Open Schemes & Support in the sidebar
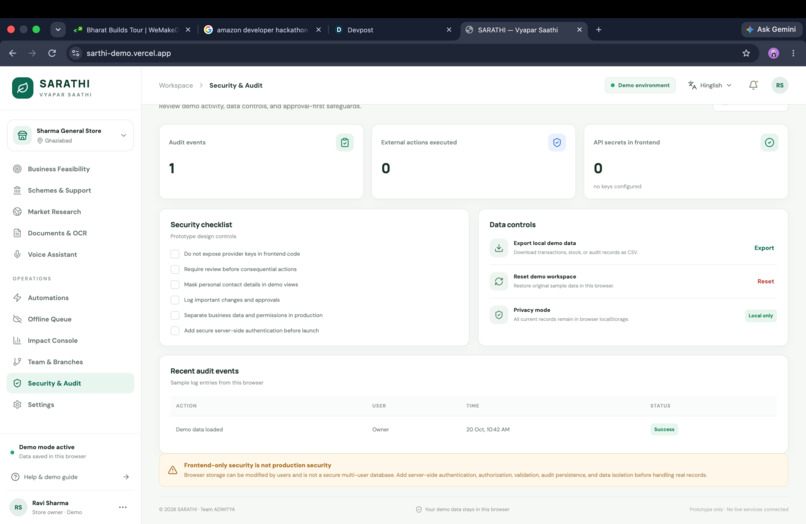This screenshot has width=806, height=524. tap(70, 190)
